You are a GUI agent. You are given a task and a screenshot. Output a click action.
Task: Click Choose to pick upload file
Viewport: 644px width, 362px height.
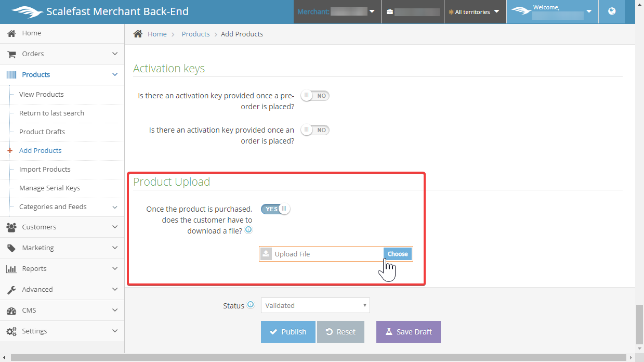(x=398, y=254)
